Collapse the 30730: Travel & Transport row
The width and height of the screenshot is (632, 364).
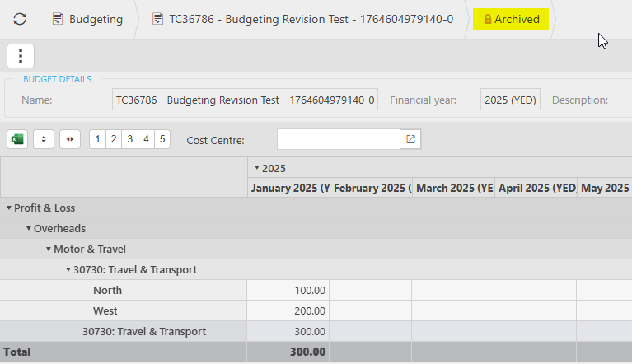pos(68,269)
